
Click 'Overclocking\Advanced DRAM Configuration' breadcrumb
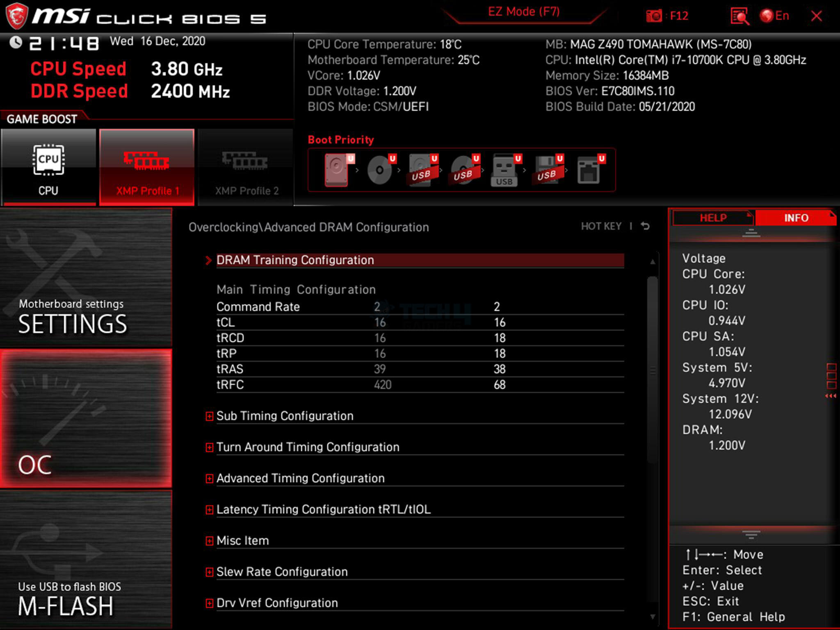coord(308,227)
